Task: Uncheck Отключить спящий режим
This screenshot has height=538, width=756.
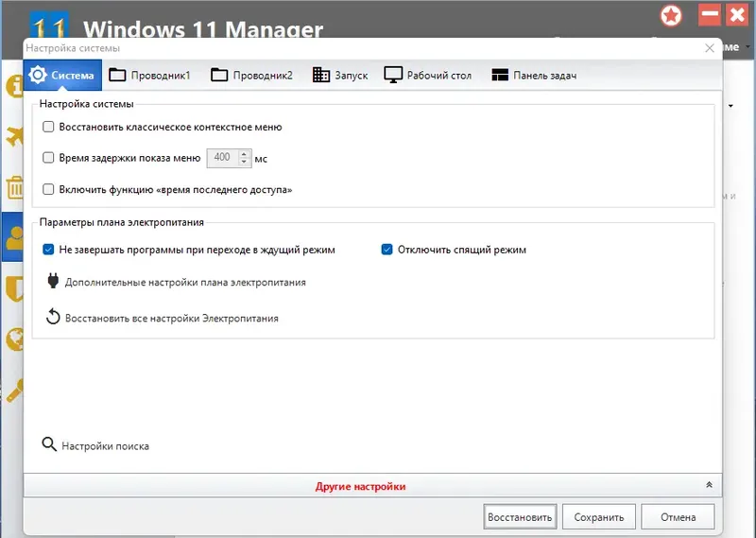Action: [387, 250]
